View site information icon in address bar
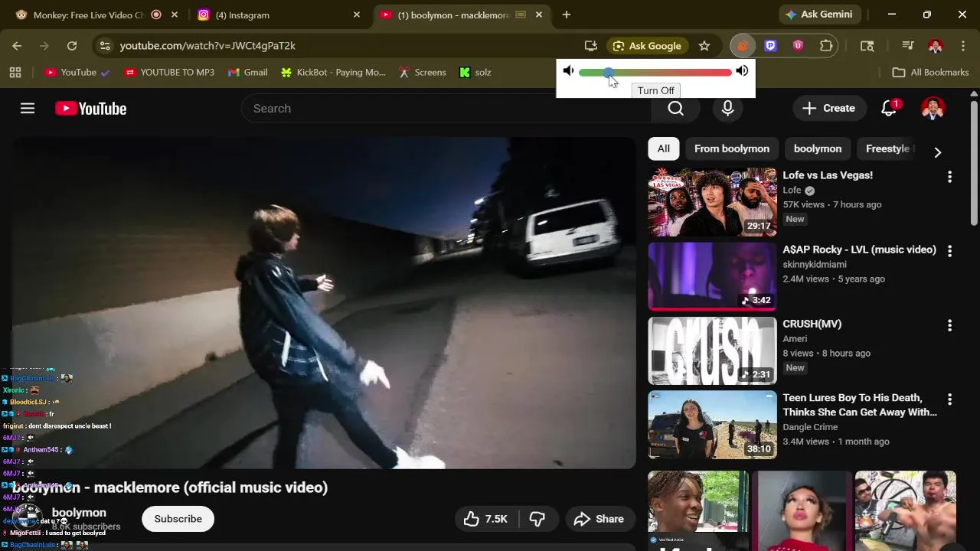The height and width of the screenshot is (551, 980). coord(105,46)
